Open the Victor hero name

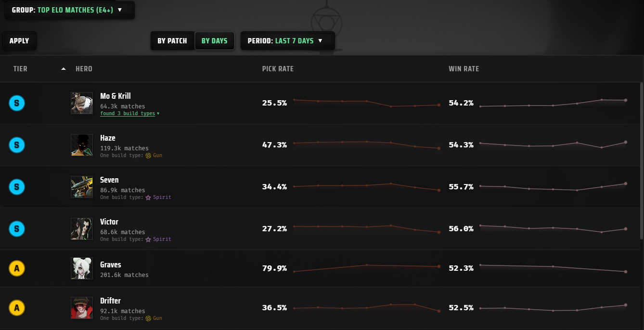pyautogui.click(x=109, y=222)
